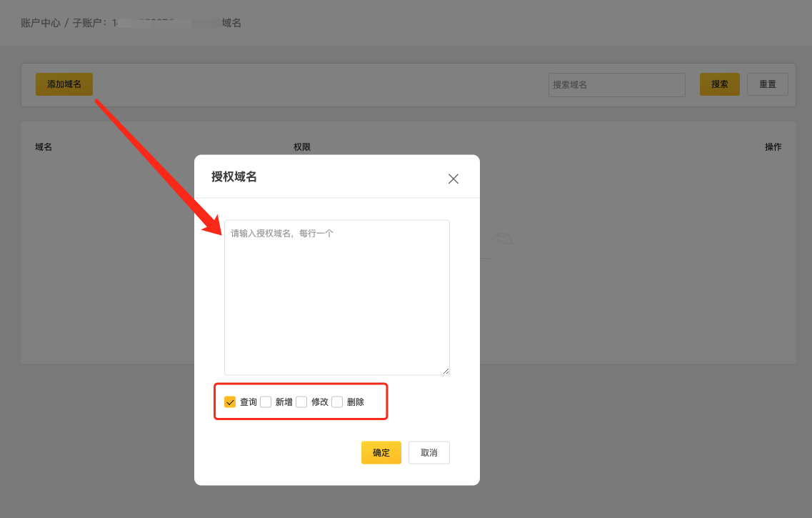Close the 授权域名 dialog with the X icon
This screenshot has width=812, height=518.
pos(453,179)
